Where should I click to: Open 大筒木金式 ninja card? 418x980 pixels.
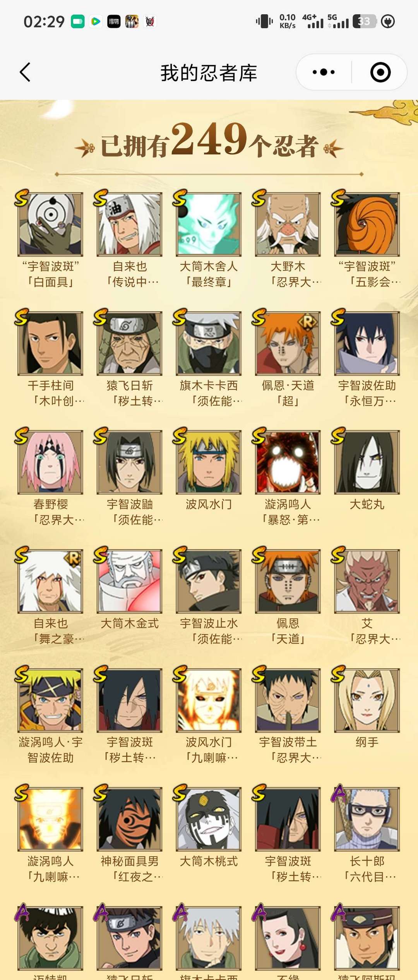tap(129, 581)
